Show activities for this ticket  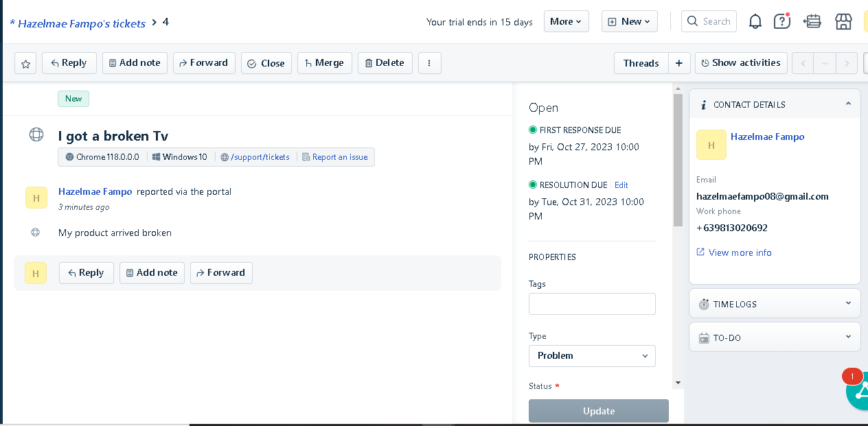click(740, 63)
